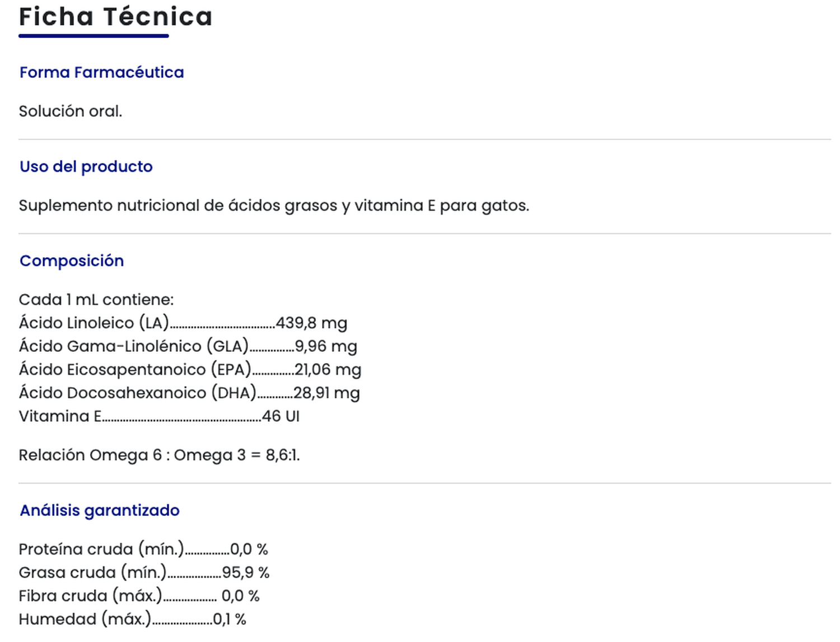Click the "Ácido Docosahexanoico (DHA)" ingredient name

[137, 393]
